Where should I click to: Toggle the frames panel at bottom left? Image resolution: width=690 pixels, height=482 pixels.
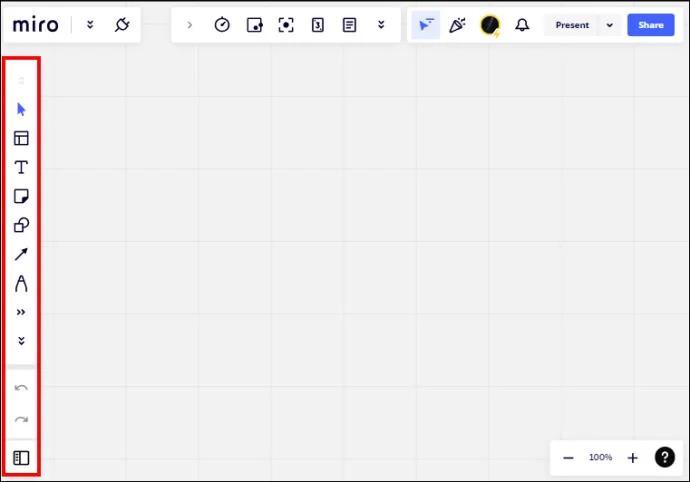pos(21,458)
